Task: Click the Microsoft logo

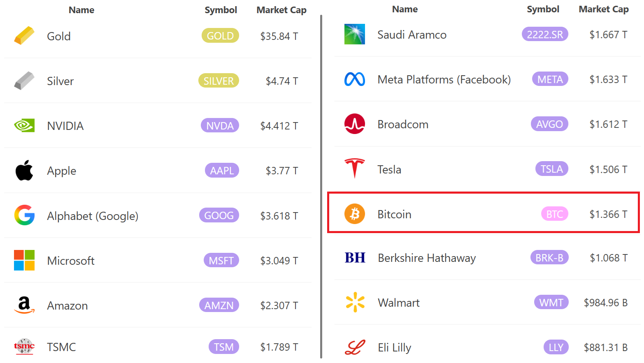Action: coord(24,260)
